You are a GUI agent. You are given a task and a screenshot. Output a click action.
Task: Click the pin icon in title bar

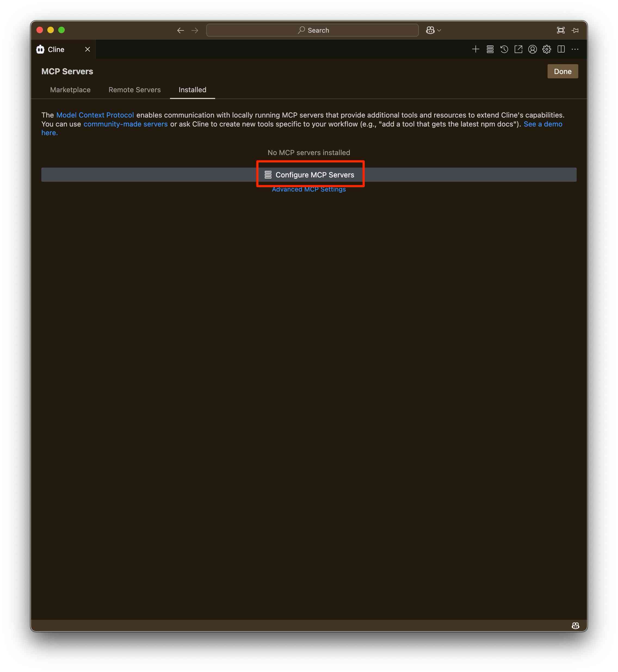(575, 30)
